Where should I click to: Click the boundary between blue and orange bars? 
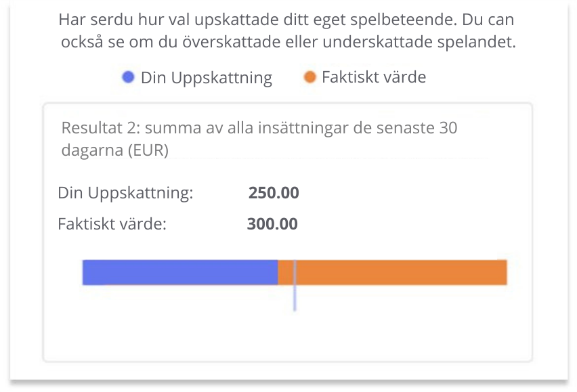(x=278, y=272)
